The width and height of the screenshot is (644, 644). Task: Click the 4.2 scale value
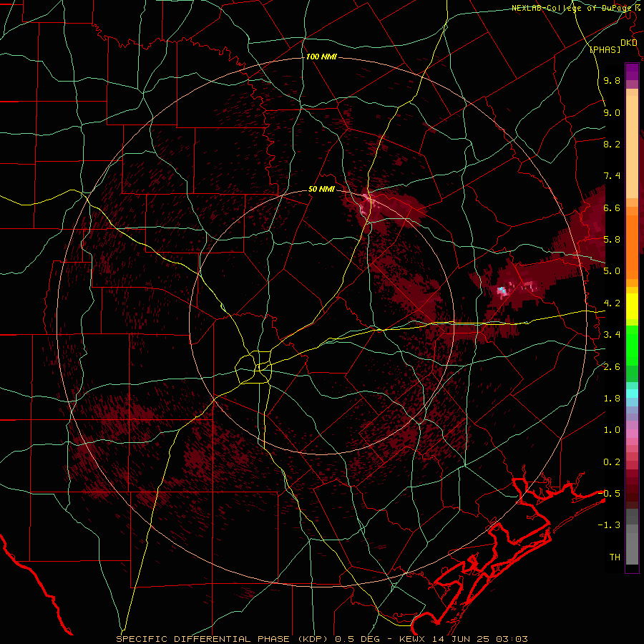612,303
